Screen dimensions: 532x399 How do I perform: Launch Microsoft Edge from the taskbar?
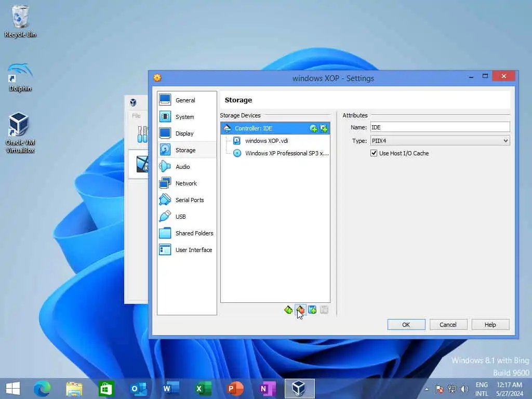[42, 389]
